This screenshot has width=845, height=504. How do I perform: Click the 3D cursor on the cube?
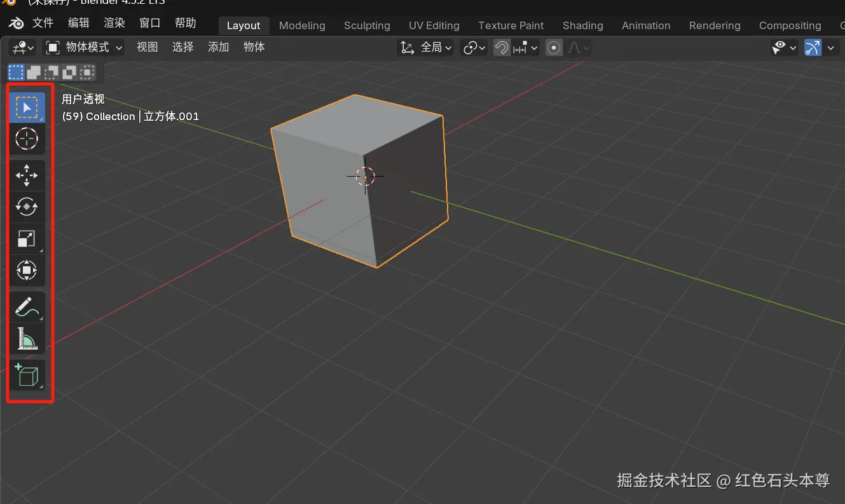[x=366, y=176]
